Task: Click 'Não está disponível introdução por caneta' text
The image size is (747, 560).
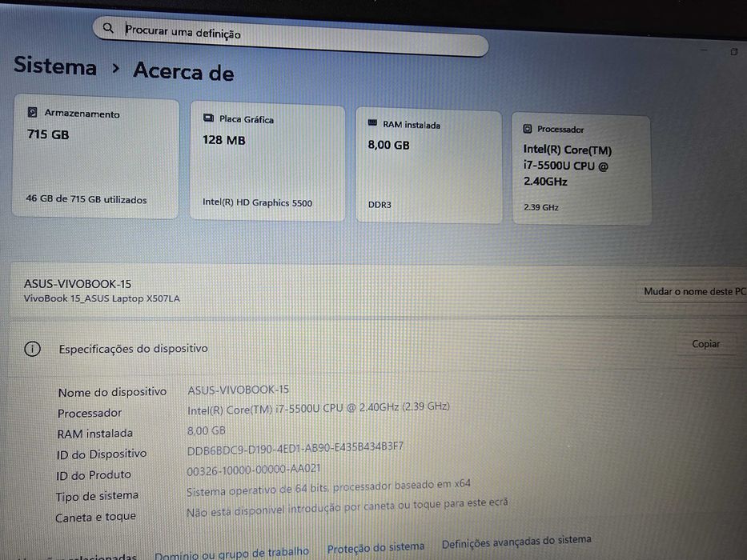Action: click(347, 506)
